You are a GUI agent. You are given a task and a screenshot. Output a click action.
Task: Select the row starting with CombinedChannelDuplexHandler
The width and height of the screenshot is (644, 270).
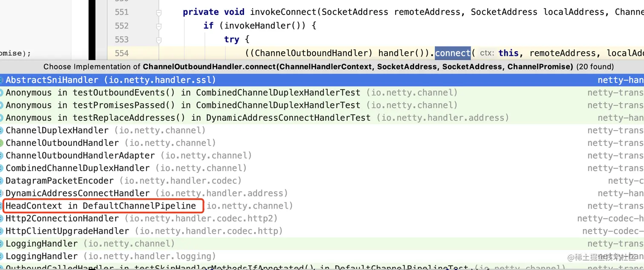click(322, 168)
